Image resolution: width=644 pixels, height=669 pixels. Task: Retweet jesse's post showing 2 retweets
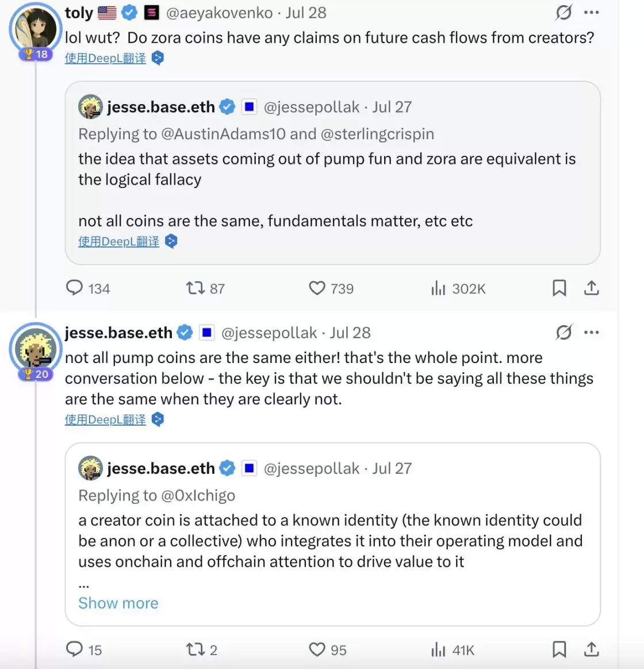[195, 649]
